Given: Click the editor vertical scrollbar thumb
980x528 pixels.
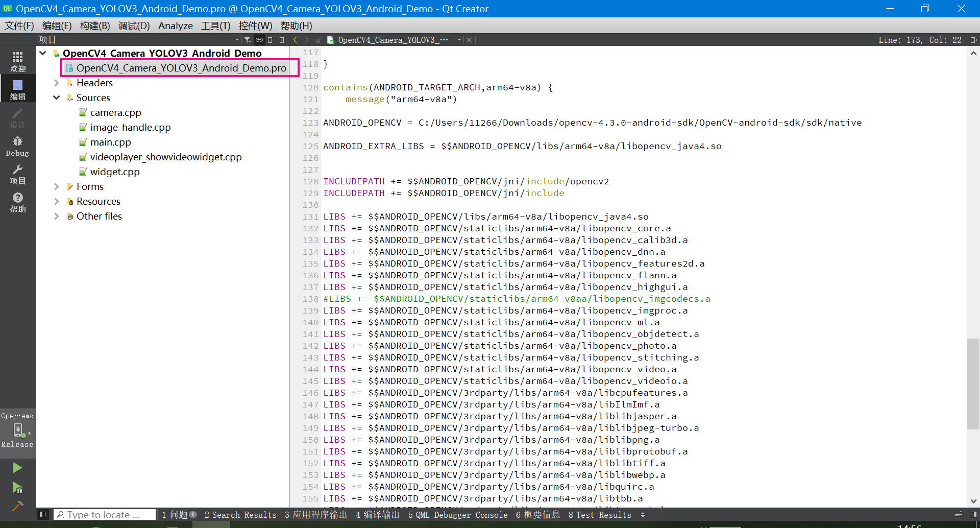Looking at the screenshot, I should pos(973,383).
